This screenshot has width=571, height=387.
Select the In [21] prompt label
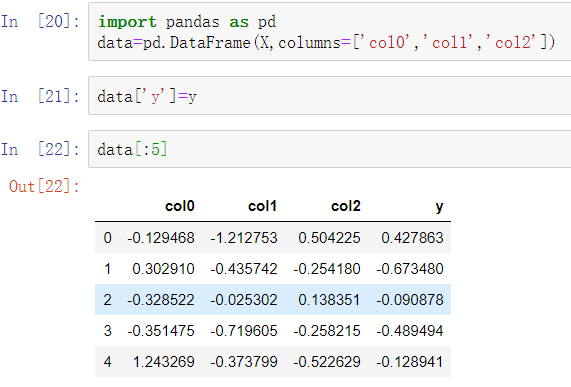click(x=40, y=96)
